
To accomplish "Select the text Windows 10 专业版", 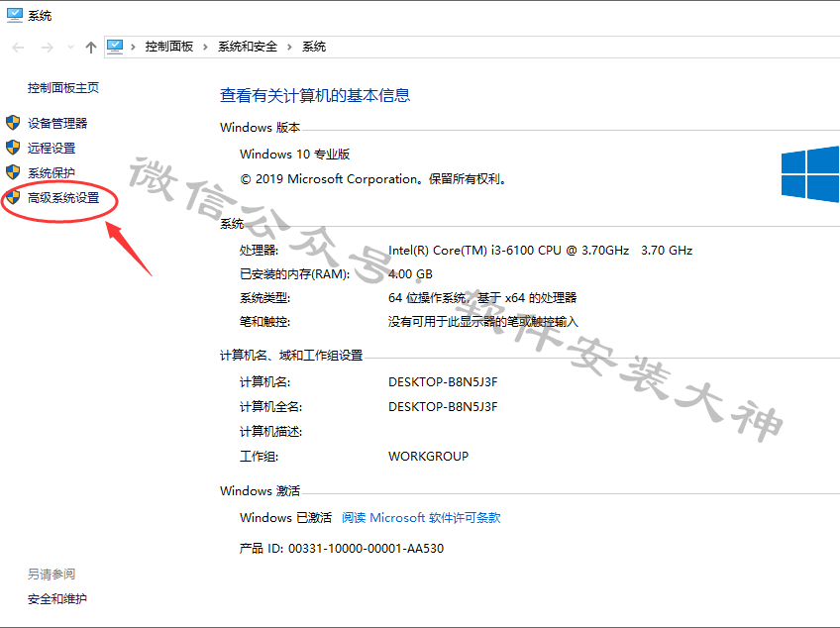I will (294, 155).
